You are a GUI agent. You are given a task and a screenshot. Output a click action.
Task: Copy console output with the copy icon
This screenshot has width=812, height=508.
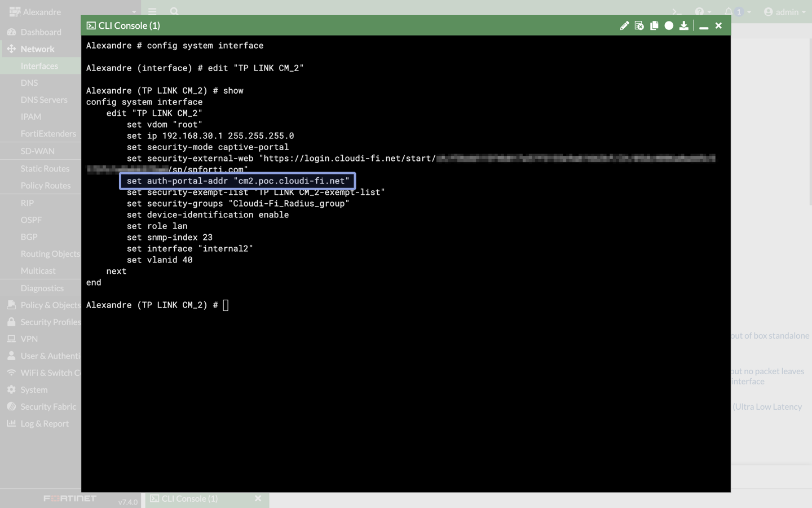[654, 25]
